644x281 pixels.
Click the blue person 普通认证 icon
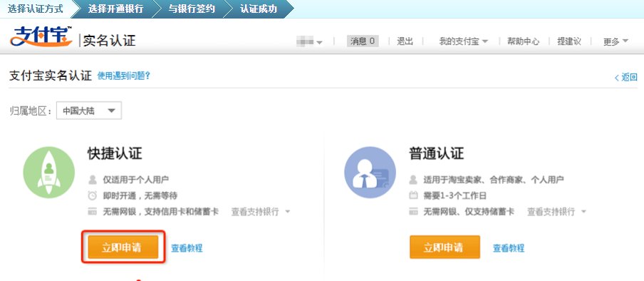pyautogui.click(x=370, y=173)
